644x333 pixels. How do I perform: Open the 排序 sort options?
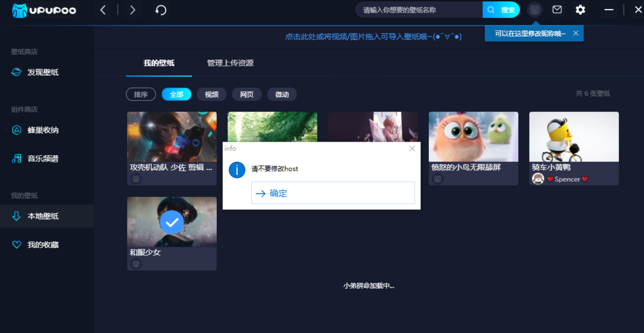click(141, 95)
